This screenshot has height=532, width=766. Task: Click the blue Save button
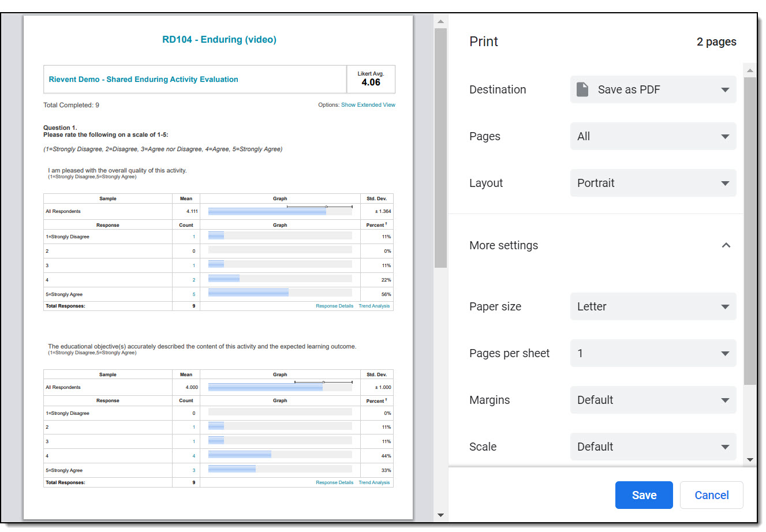click(x=644, y=495)
